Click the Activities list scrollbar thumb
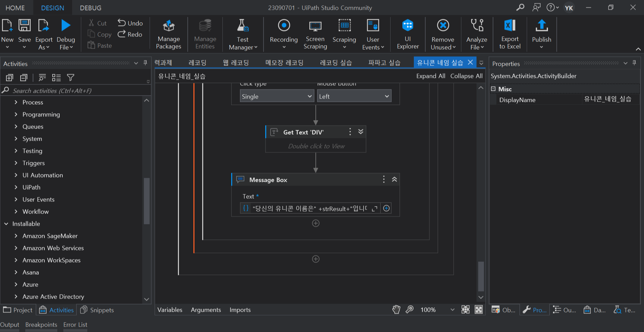The height and width of the screenshot is (332, 644). click(147, 201)
